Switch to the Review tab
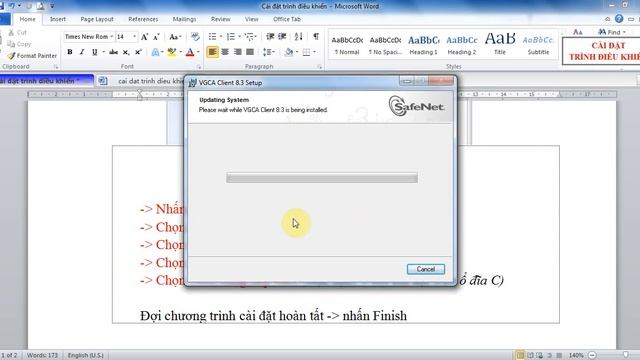Image resolution: width=640 pixels, height=360 pixels. pyautogui.click(x=220, y=19)
